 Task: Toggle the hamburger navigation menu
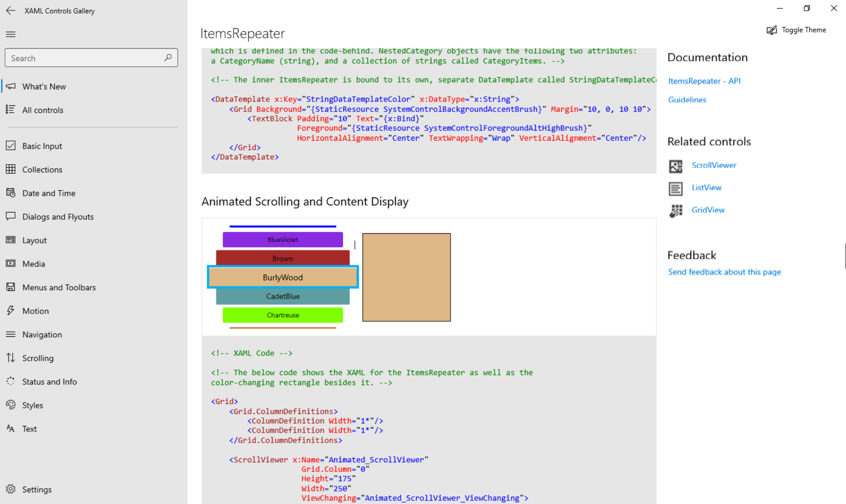pos(11,34)
